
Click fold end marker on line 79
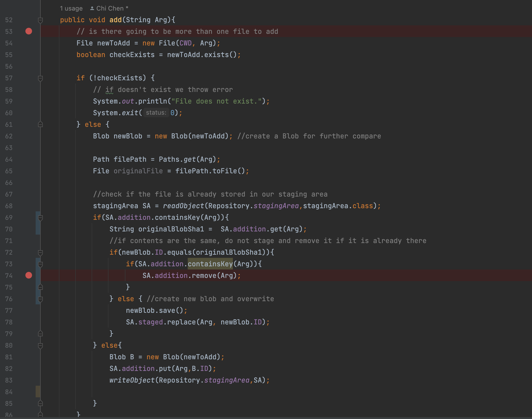40,334
